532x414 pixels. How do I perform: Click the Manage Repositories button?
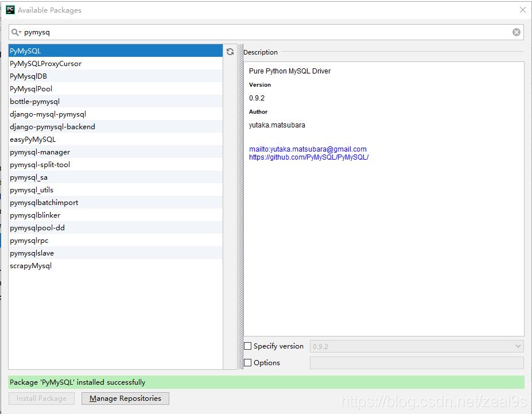125,398
